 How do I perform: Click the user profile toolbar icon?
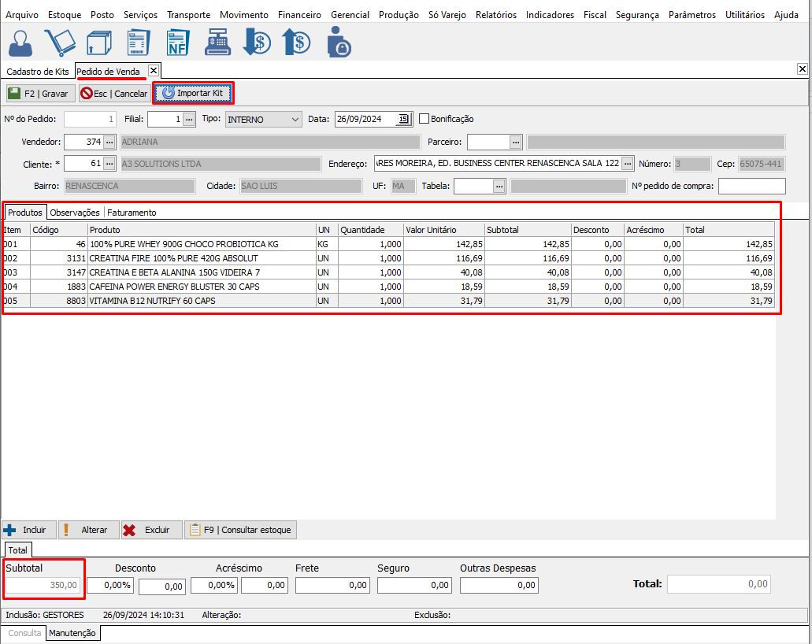[20, 43]
